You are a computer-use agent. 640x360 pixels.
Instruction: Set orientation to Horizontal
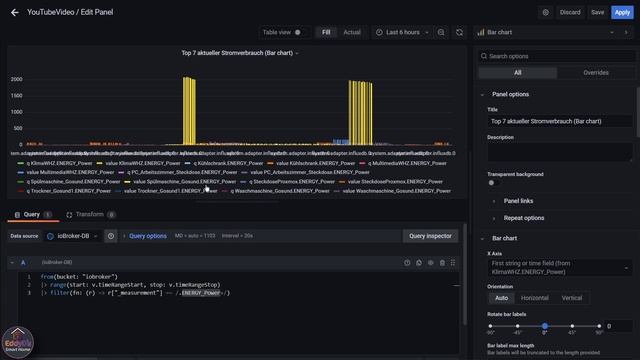[x=535, y=298]
